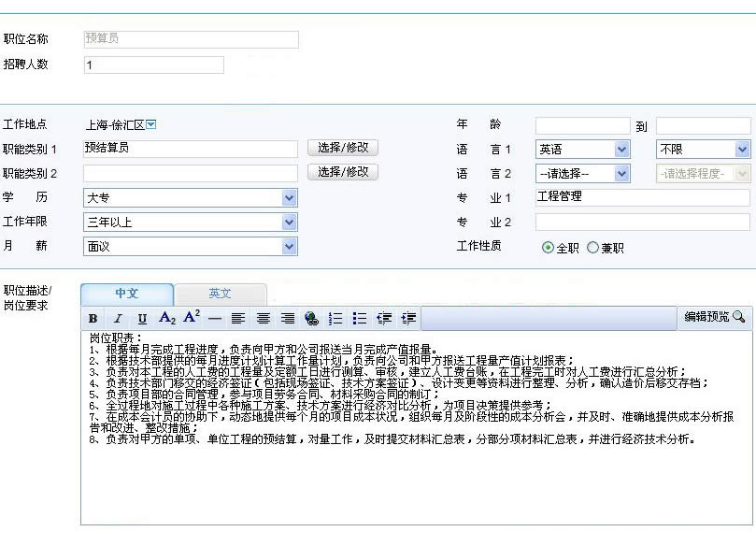Align text to the left
756x546 pixels.
tap(238, 319)
